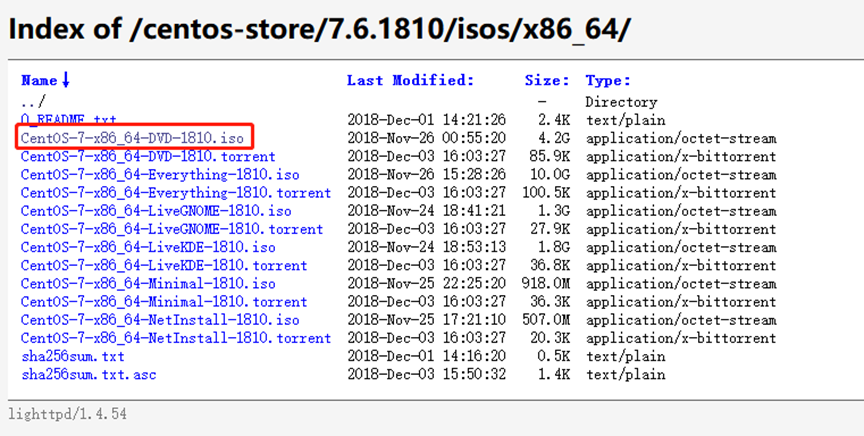Download CentOS-7-x86_64-LiveKDE-1810.torrent

pos(164,266)
